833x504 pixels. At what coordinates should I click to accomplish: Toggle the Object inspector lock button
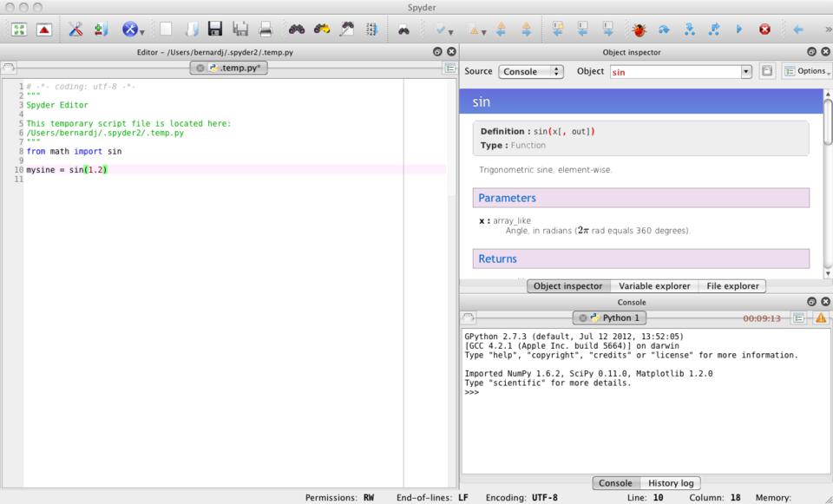[768, 71]
